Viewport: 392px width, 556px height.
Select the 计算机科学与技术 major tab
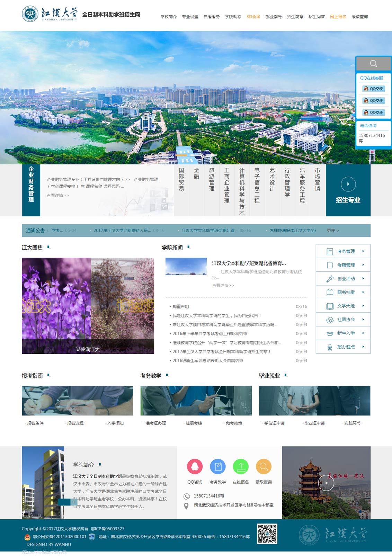coord(242,191)
